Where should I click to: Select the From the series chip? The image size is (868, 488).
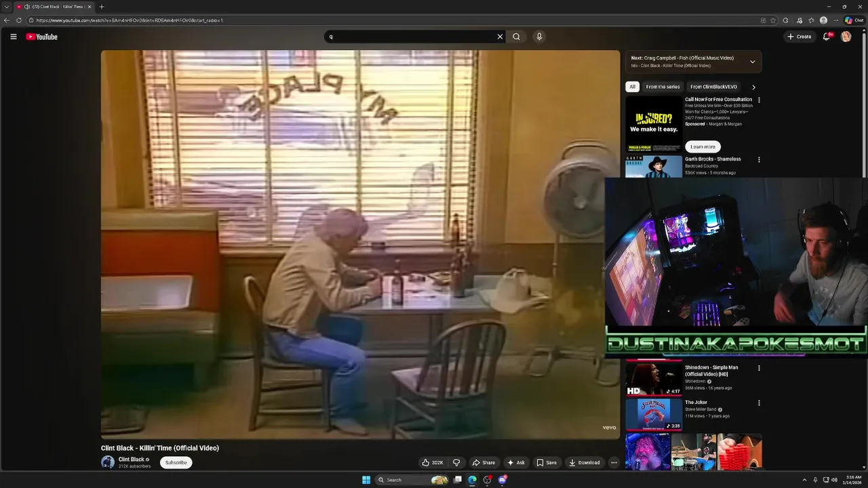pos(663,87)
